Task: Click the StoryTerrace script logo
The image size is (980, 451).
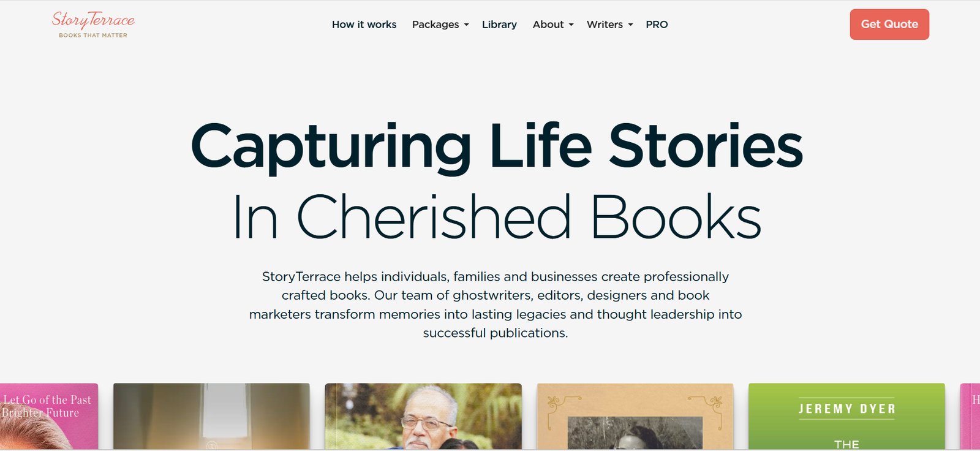Action: coord(93,20)
